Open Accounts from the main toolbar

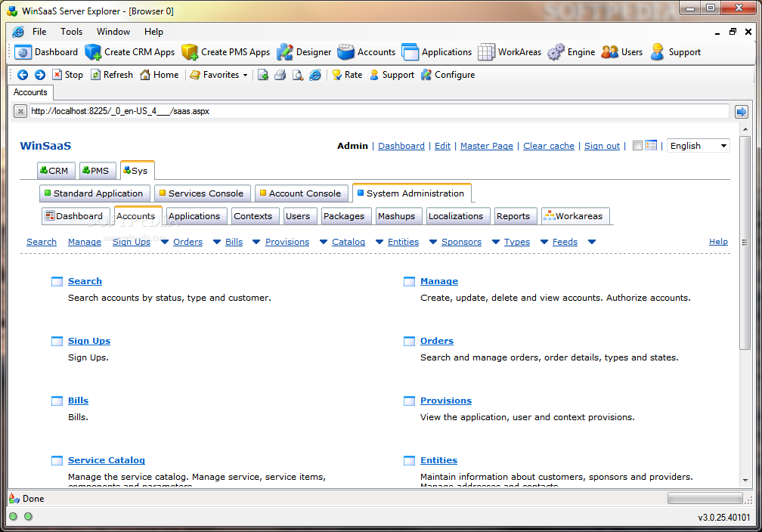click(x=367, y=52)
